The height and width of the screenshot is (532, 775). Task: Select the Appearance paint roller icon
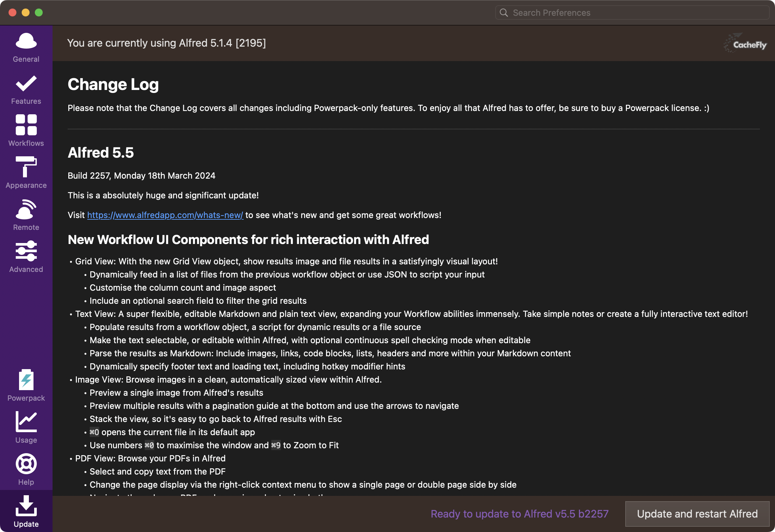click(26, 167)
